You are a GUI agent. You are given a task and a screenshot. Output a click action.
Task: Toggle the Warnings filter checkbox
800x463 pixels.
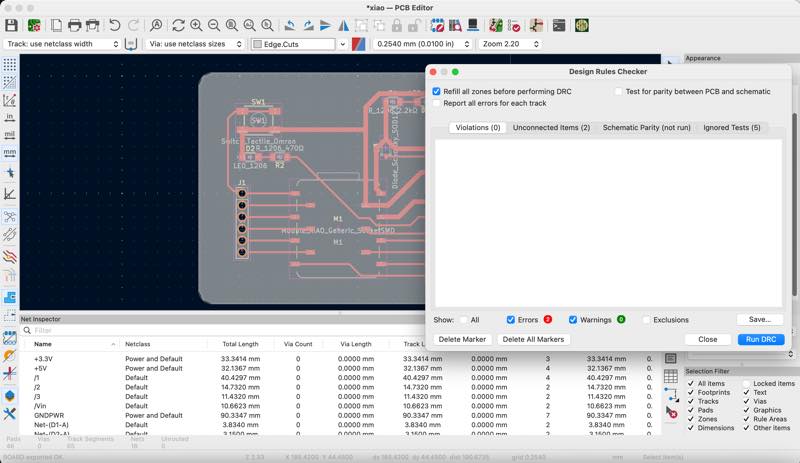click(x=573, y=320)
